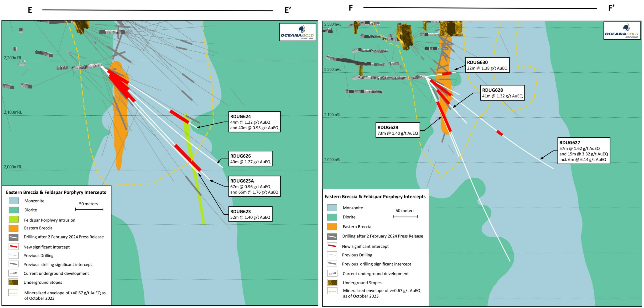
Task: Click the 50 meters scale bar, left legend
Action: click(89, 209)
